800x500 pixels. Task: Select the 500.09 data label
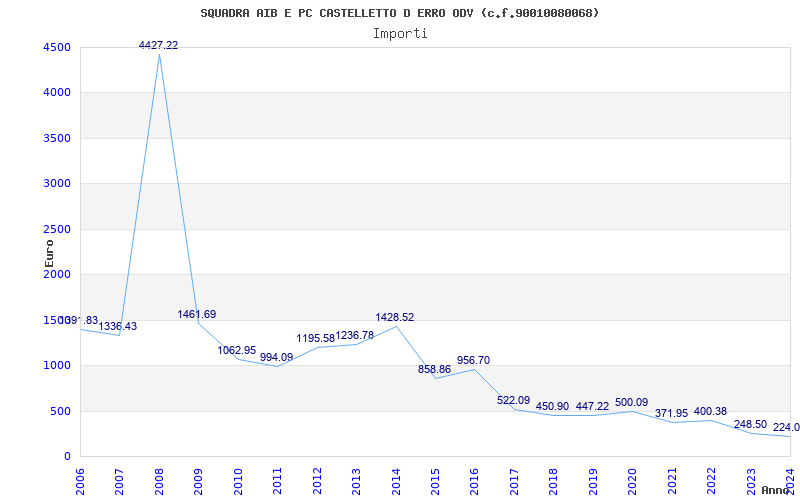coord(632,402)
